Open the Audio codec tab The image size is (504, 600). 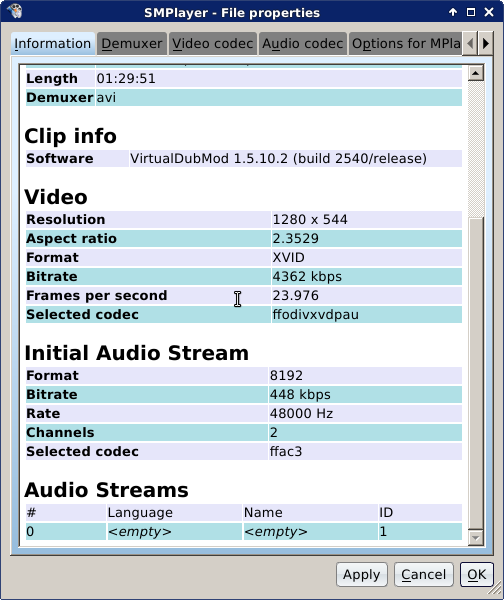click(302, 43)
